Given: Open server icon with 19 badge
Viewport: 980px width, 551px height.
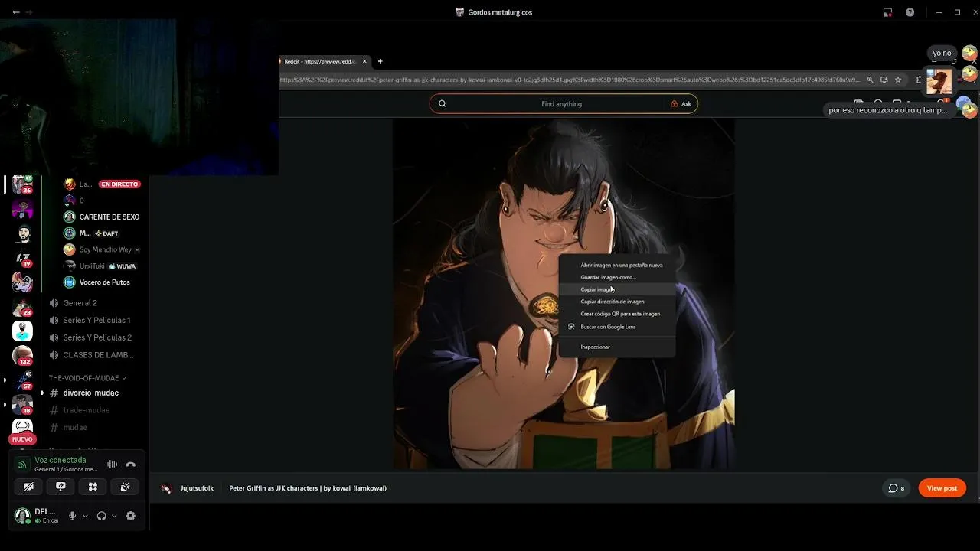Looking at the screenshot, I should [22, 259].
